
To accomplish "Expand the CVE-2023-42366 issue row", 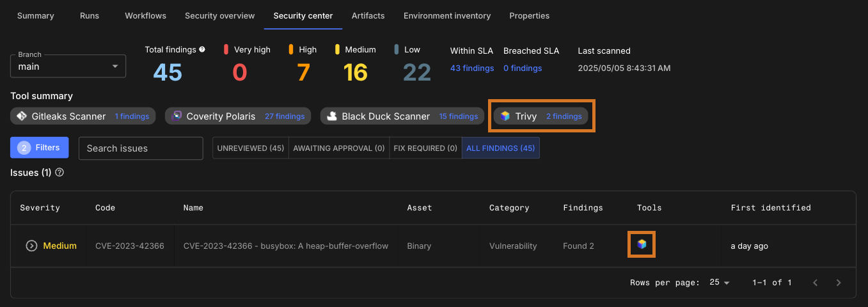I will pos(31,246).
